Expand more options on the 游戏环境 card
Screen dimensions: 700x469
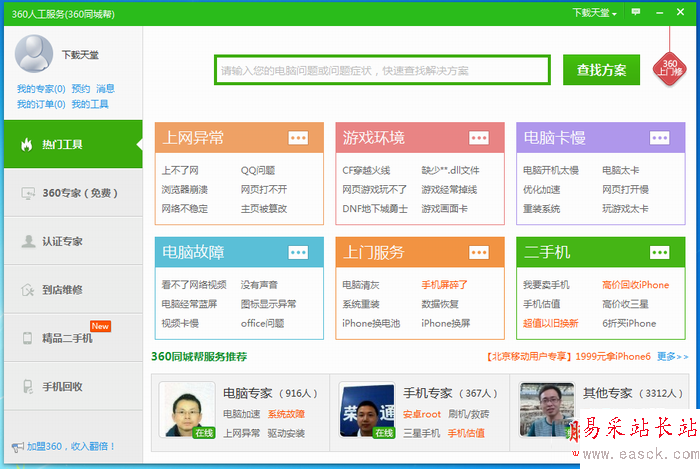pos(479,138)
